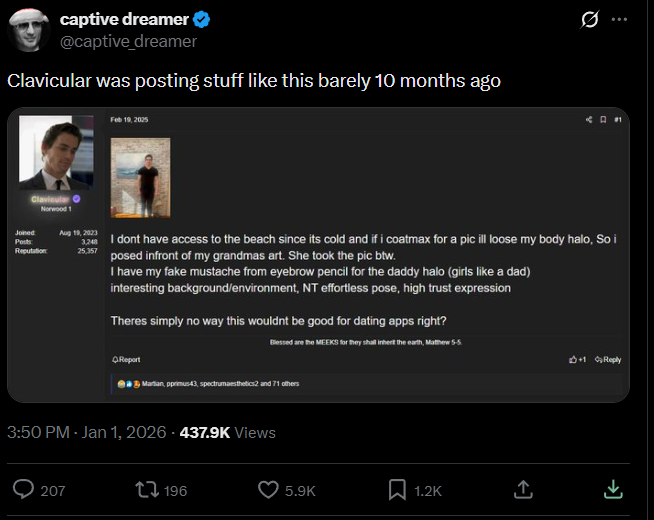Click bookmark icon in forum post header

pyautogui.click(x=603, y=120)
